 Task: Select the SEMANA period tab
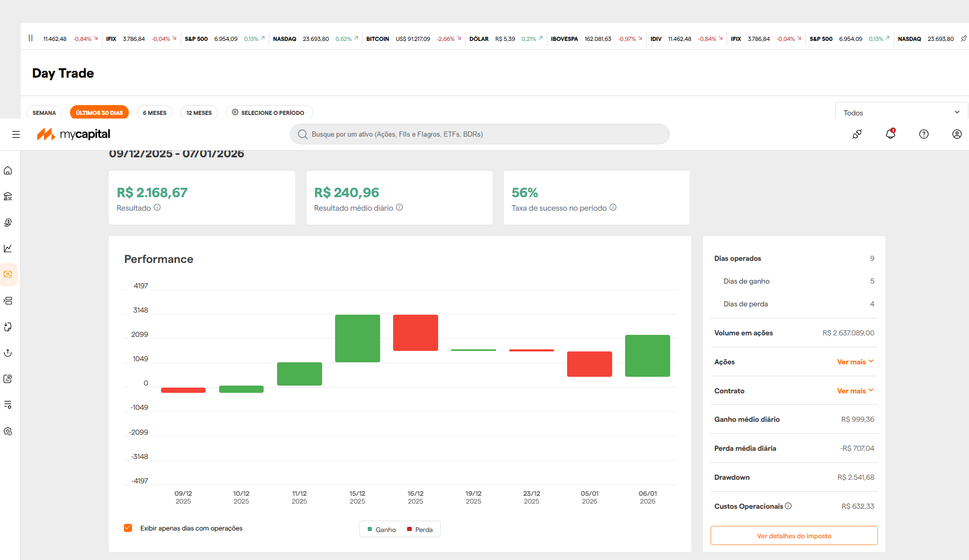[44, 113]
